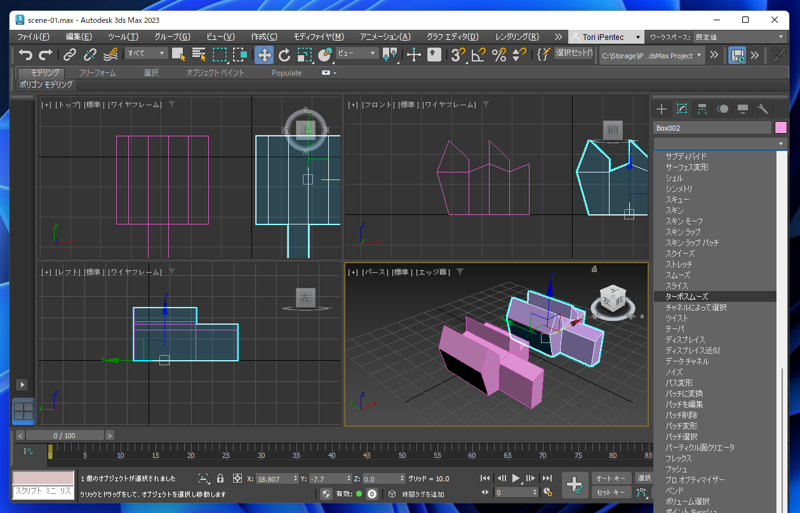Click the named selection set field
This screenshot has height=513, width=800.
(574, 53)
